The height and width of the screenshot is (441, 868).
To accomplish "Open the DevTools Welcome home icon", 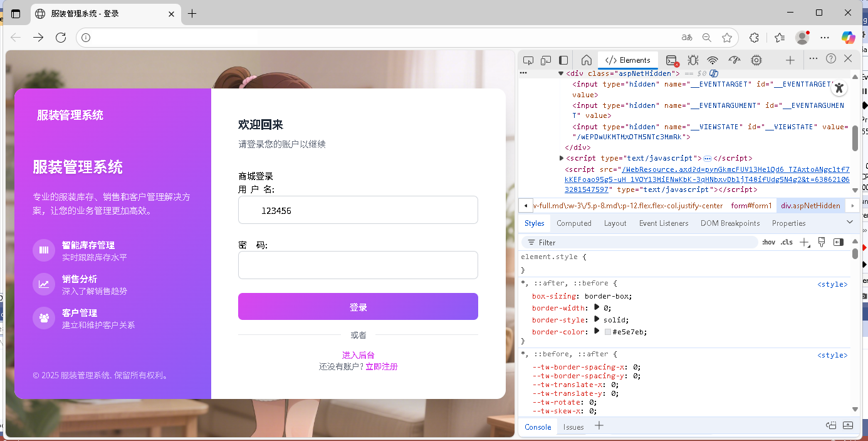I will pos(587,60).
